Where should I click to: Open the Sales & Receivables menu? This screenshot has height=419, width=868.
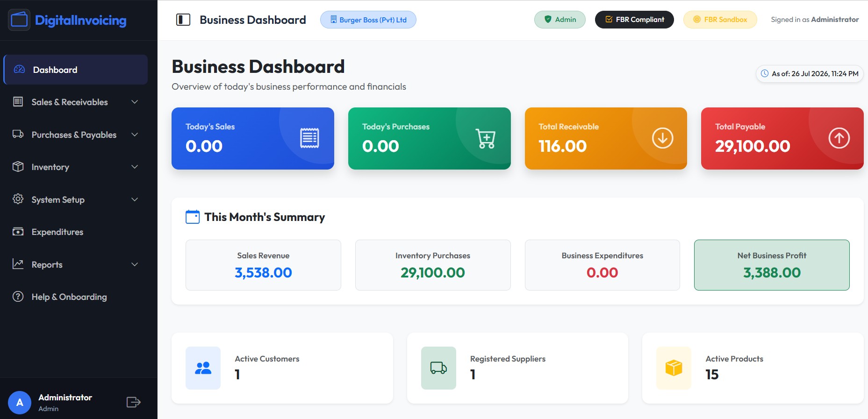(x=76, y=102)
